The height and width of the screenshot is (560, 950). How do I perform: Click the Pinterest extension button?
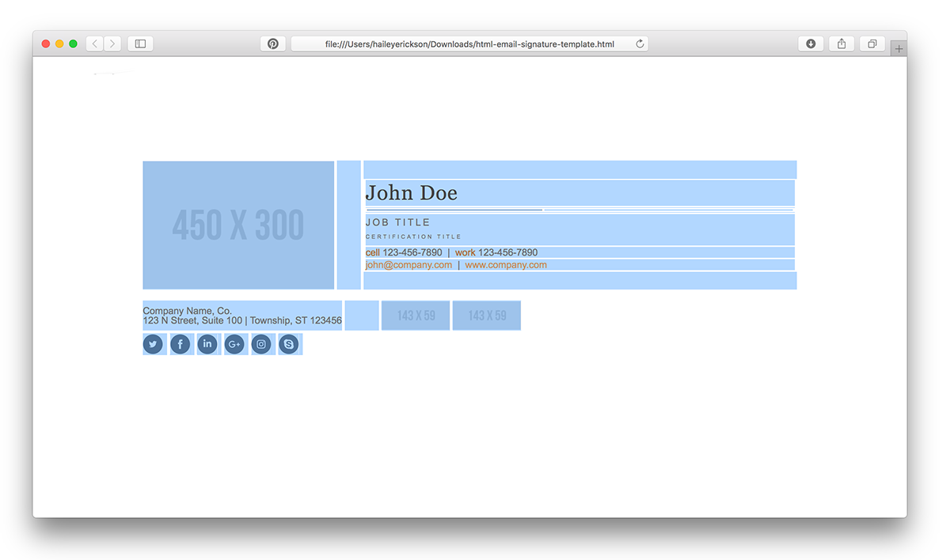pos(272,44)
